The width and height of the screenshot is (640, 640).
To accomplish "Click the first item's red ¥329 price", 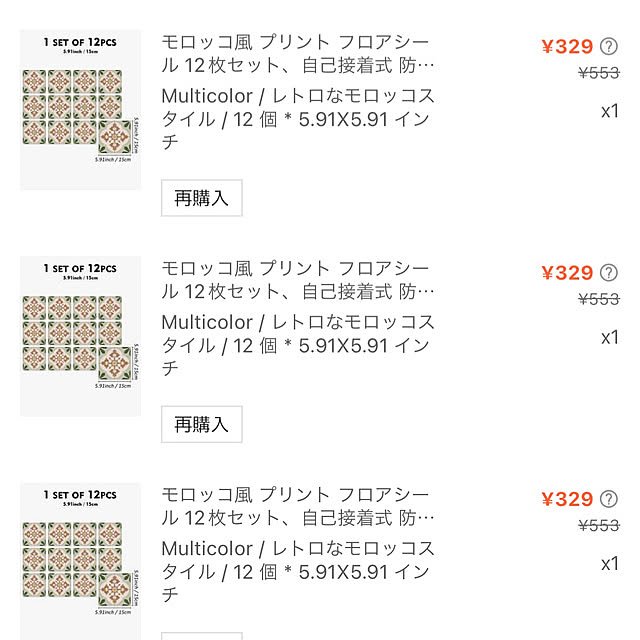I will point(567,47).
